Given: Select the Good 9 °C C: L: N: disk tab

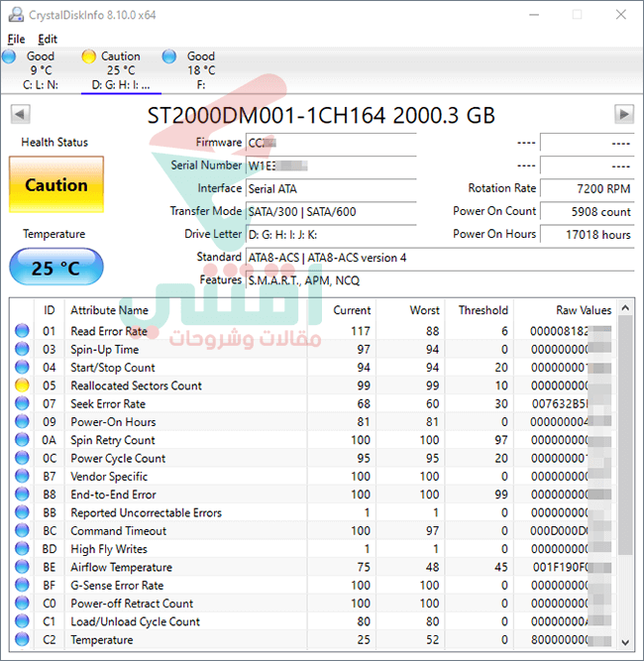Looking at the screenshot, I should pos(41,70).
